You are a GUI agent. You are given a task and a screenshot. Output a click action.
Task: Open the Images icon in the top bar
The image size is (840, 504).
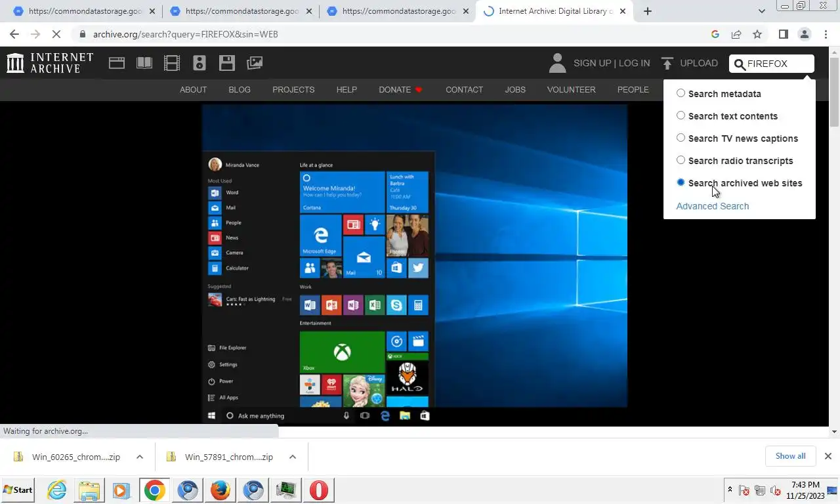pyautogui.click(x=255, y=63)
